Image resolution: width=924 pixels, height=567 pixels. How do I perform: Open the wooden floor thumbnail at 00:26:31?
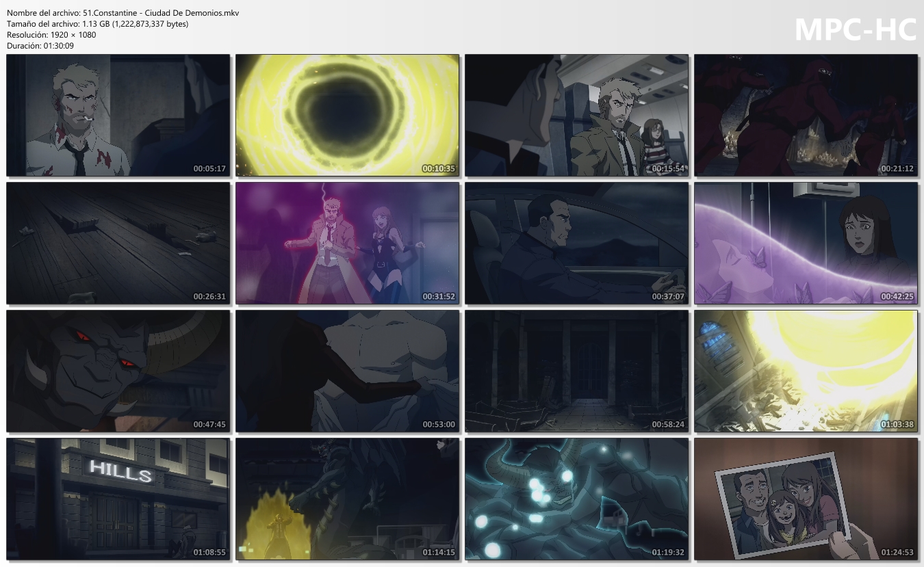point(118,243)
